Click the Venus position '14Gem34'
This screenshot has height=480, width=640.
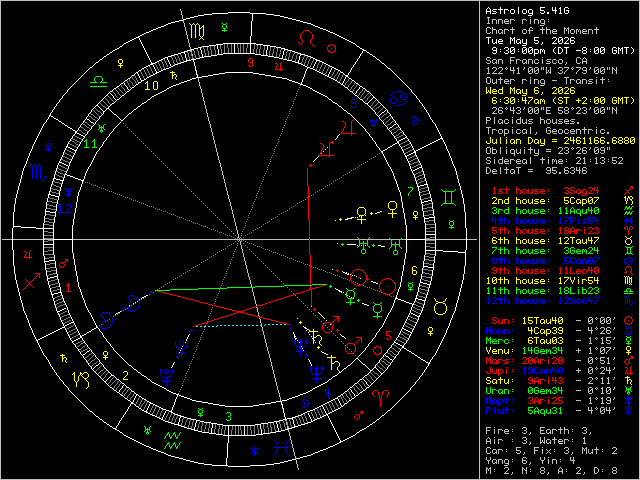click(542, 351)
